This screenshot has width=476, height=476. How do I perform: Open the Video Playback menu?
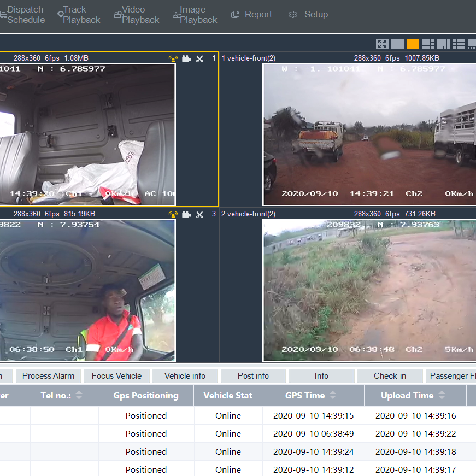point(138,15)
